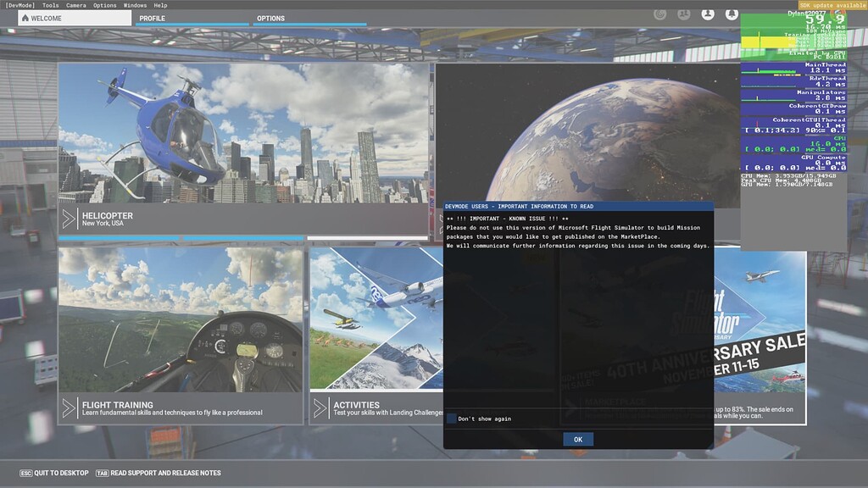The image size is (868, 488).
Task: Click the home icon on the Welcome tab
Action: coord(25,18)
